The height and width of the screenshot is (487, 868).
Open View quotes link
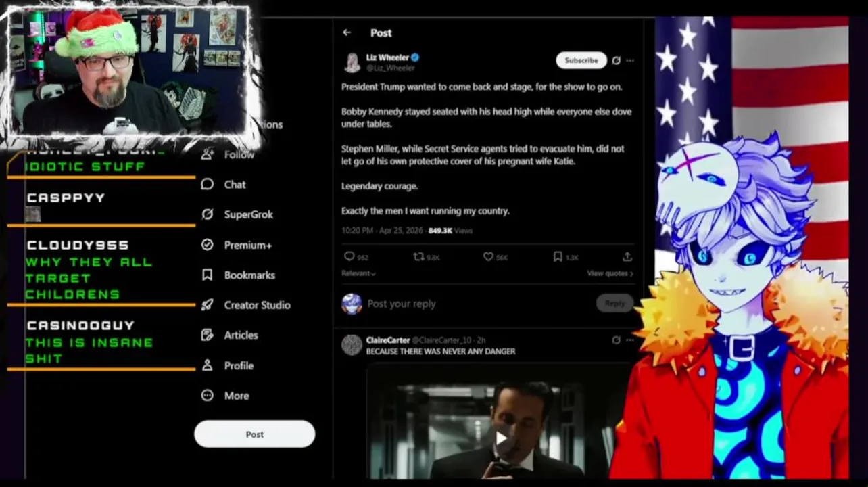pyautogui.click(x=610, y=273)
